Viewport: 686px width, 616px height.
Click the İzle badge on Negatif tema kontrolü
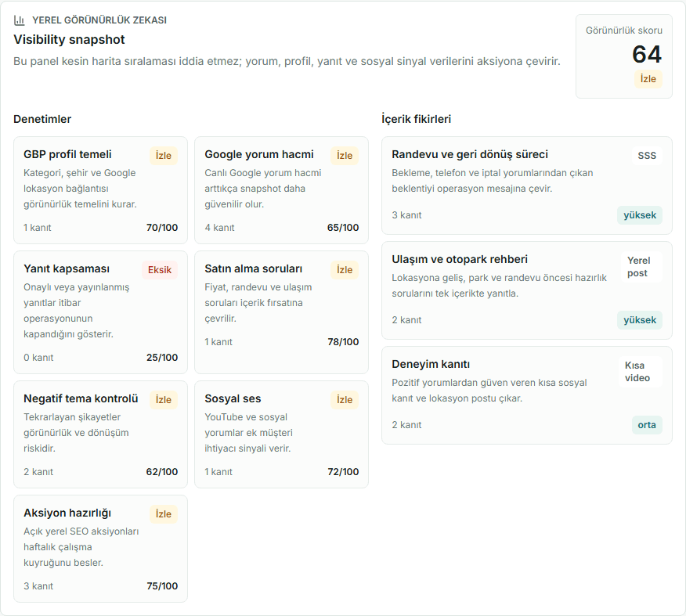(x=164, y=400)
